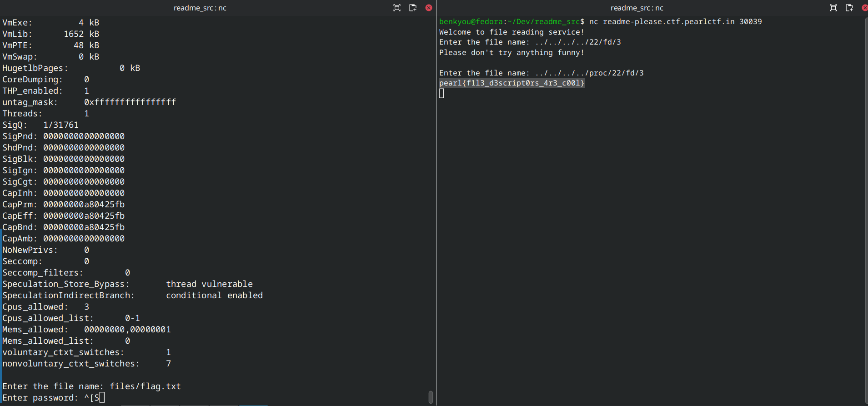Screen dimensions: 868x406
Task: Maximize the right terminal pane
Action: [x=833, y=8]
